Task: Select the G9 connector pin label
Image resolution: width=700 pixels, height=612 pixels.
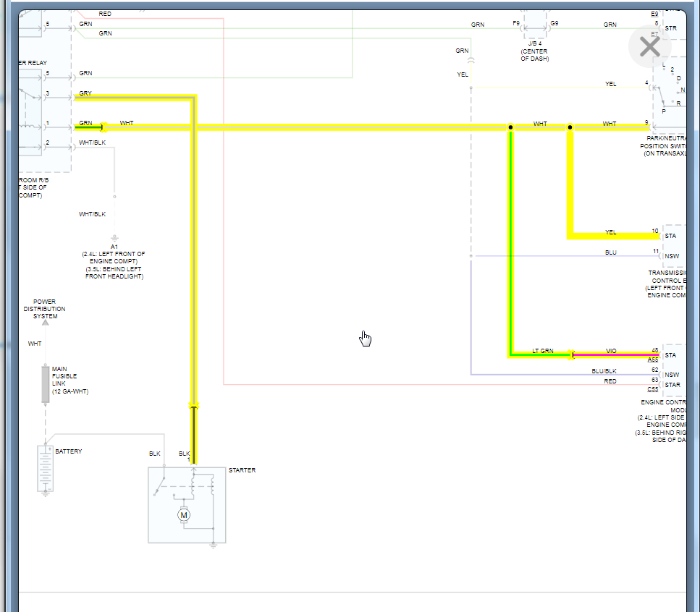Action: tap(554, 23)
